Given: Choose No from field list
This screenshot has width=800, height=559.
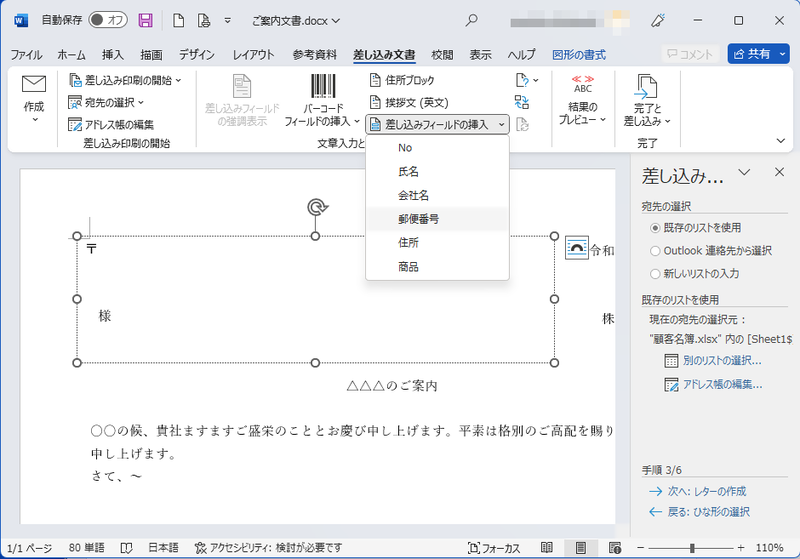Looking at the screenshot, I should click(437, 148).
